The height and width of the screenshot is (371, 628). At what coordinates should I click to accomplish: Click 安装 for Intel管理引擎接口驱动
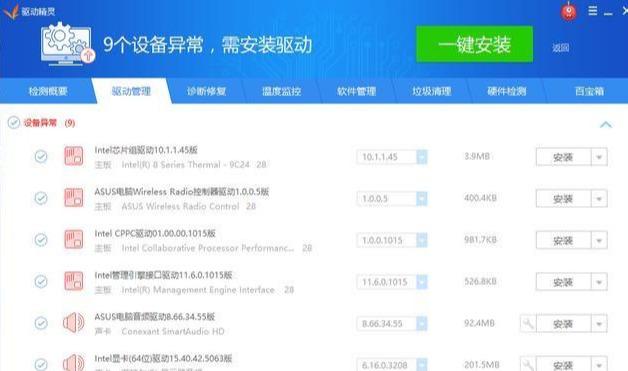click(564, 282)
